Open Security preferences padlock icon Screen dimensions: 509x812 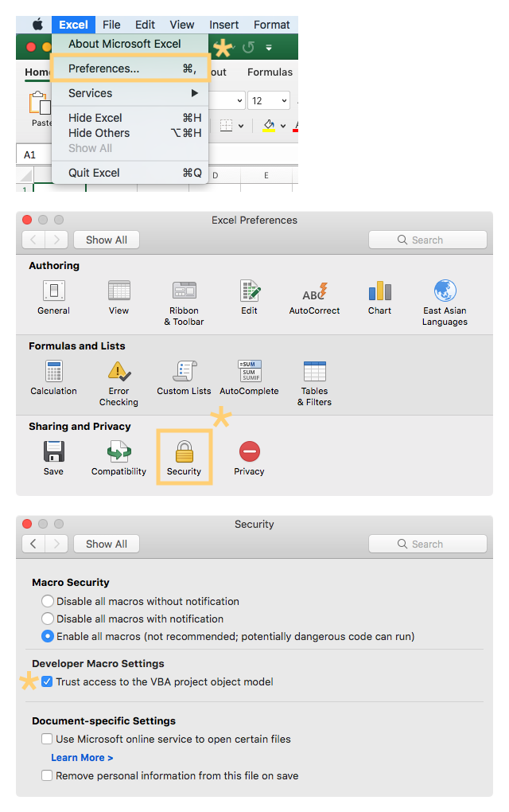(185, 451)
